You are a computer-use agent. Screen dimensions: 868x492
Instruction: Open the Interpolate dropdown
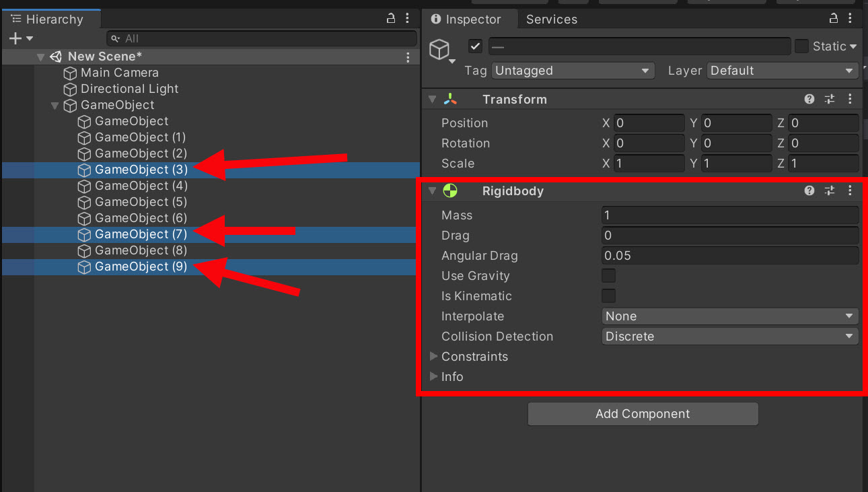(x=730, y=316)
